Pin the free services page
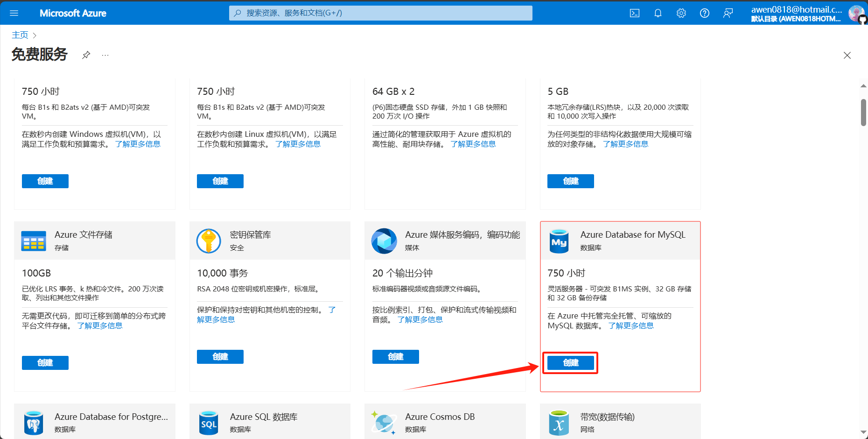Screen dimensions: 868x439 (x=86, y=55)
